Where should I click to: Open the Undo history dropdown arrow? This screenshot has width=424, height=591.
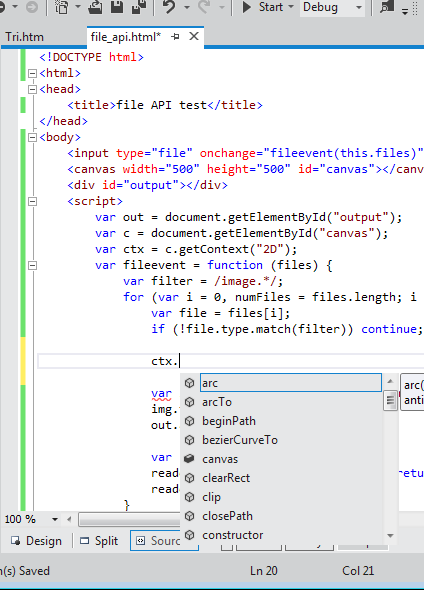(x=187, y=7)
